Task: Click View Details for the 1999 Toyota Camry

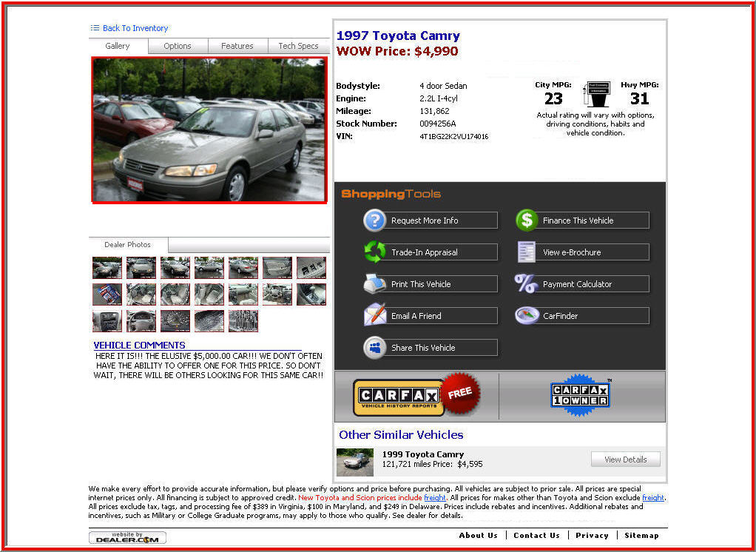Action: (626, 460)
